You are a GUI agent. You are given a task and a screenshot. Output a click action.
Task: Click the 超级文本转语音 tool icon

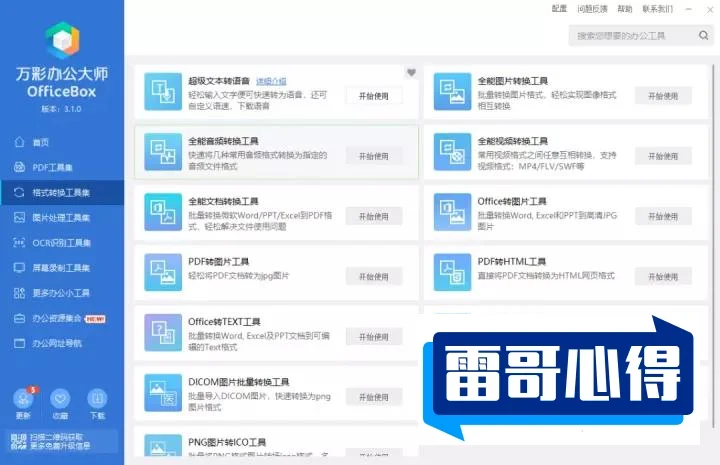[x=163, y=92]
